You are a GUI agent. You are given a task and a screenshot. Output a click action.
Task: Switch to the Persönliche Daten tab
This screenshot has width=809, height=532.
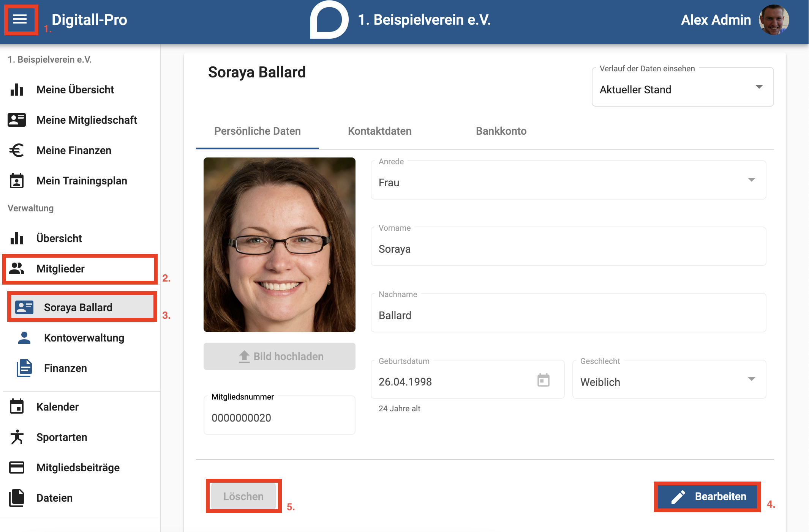258,131
